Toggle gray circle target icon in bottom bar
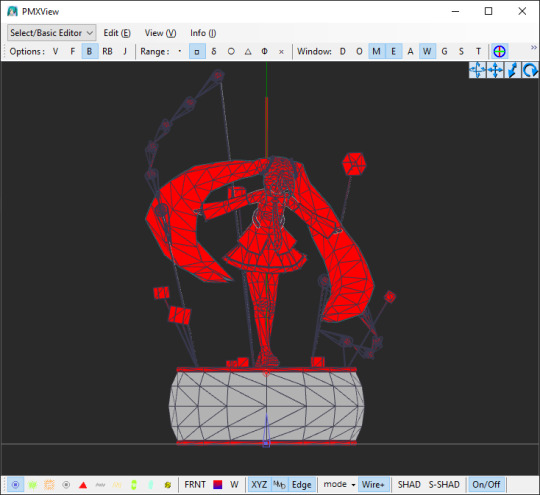 click(x=66, y=485)
